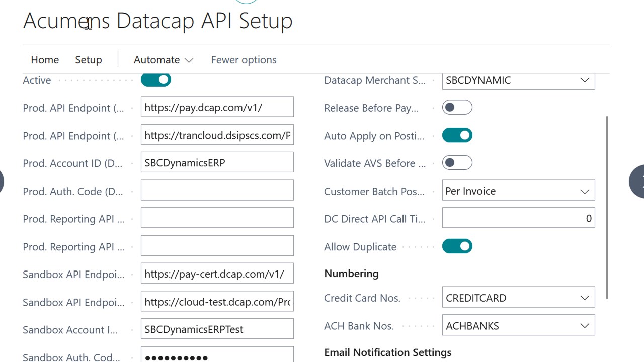
Task: Enable Release Before Payment toggle
Action: click(x=457, y=107)
